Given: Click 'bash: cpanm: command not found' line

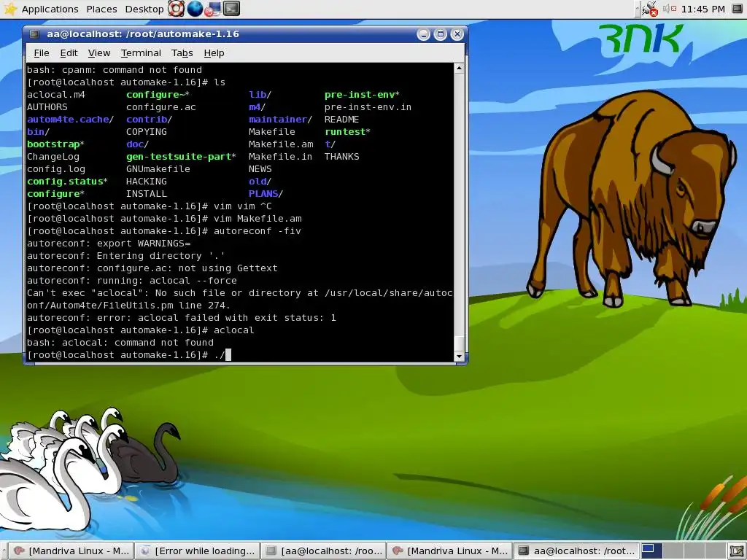Looking at the screenshot, I should (115, 70).
